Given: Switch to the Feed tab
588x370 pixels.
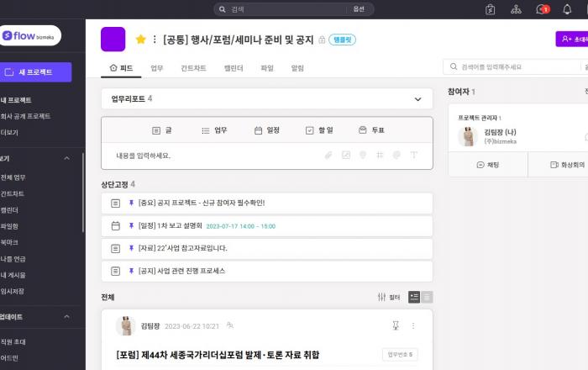Looking at the screenshot, I should tap(121, 68).
